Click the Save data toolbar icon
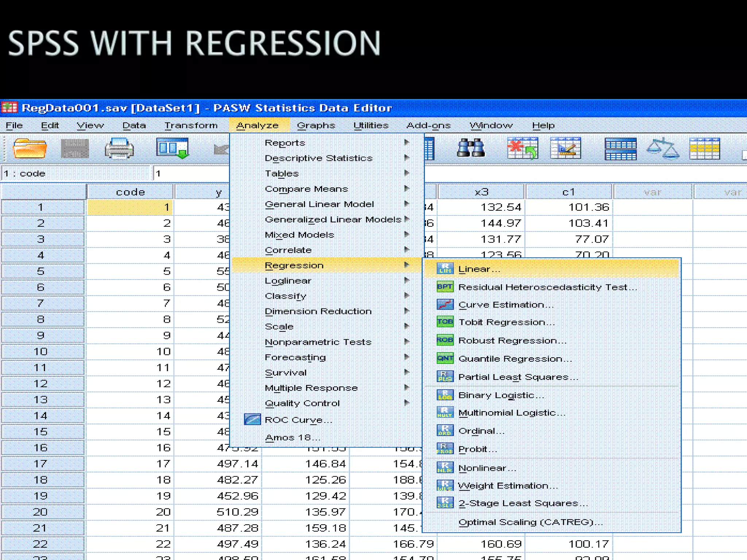Screen dimensions: 747x560 75,148
